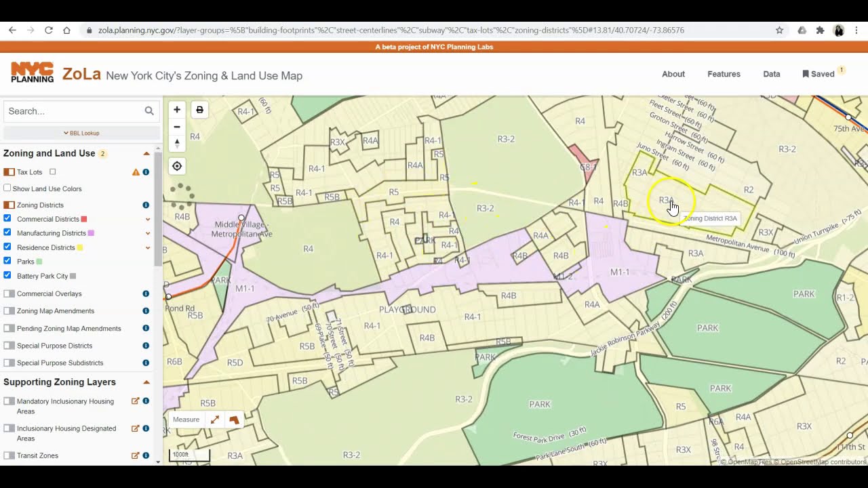The image size is (868, 488).
Task: Go to the browser home page
Action: tap(66, 30)
